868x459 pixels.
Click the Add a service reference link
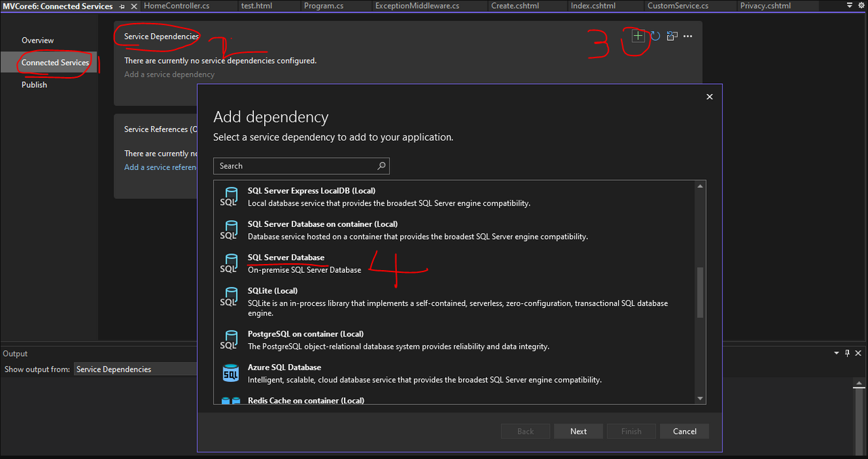tap(160, 167)
